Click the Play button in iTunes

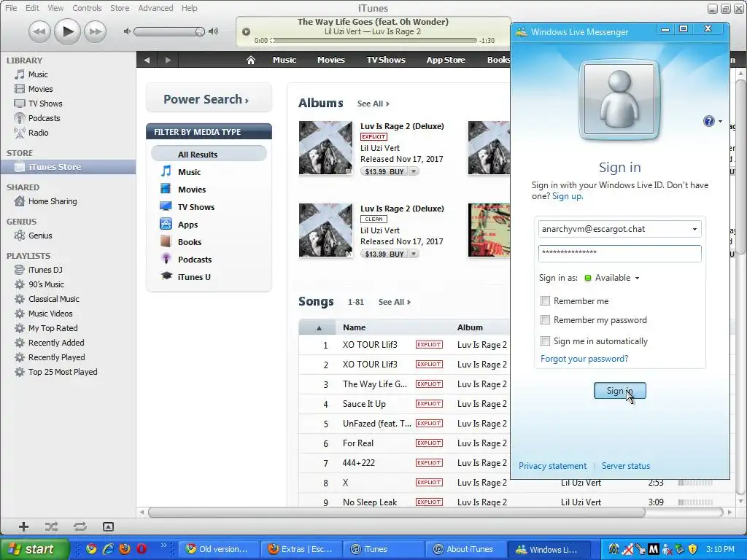pyautogui.click(x=67, y=32)
